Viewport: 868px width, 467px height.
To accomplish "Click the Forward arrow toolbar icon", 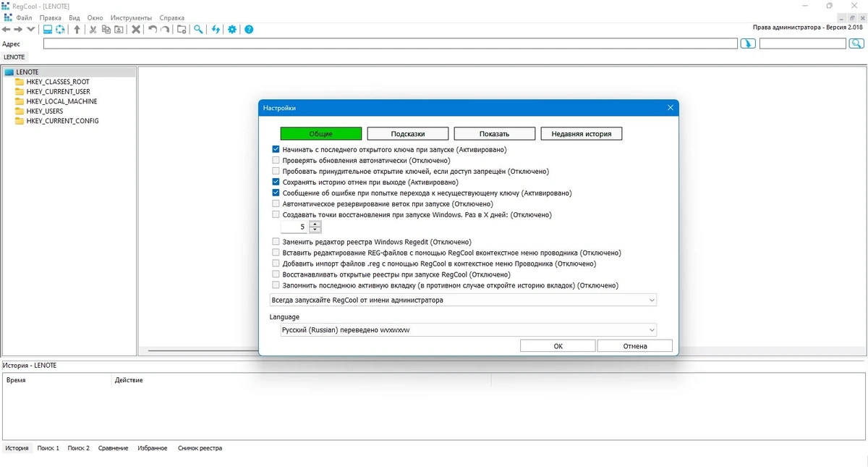I will [18, 30].
